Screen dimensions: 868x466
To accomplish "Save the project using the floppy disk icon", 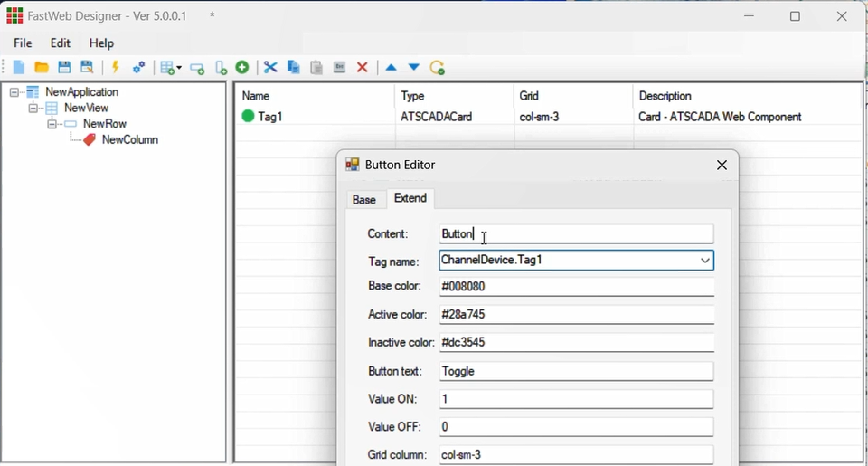I will (x=64, y=68).
